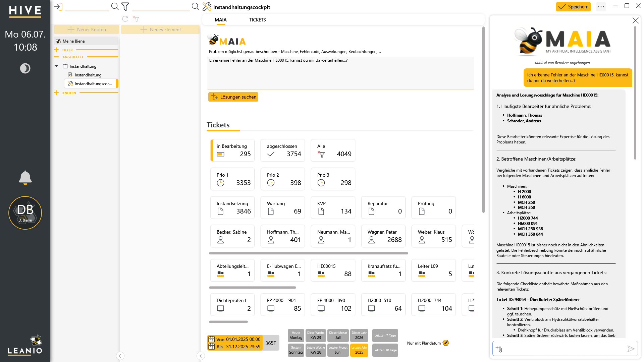Image resolution: width=644 pixels, height=362 pixels.
Task: Click the funnel filter icon in top bar
Action: [x=125, y=6]
